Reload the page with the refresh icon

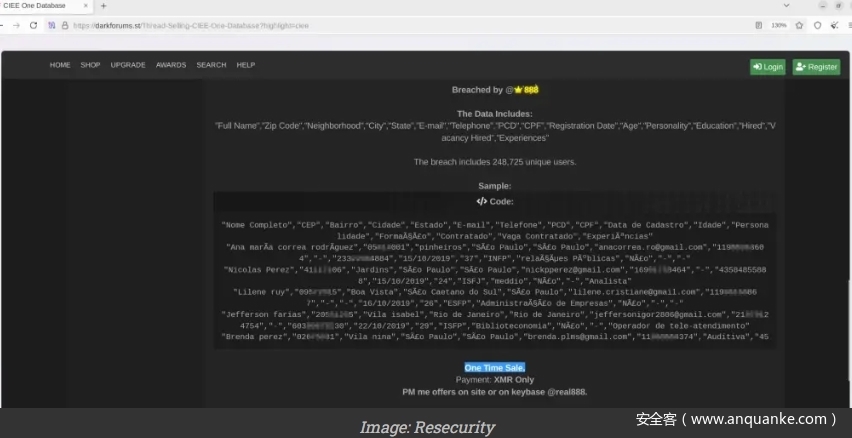point(33,25)
